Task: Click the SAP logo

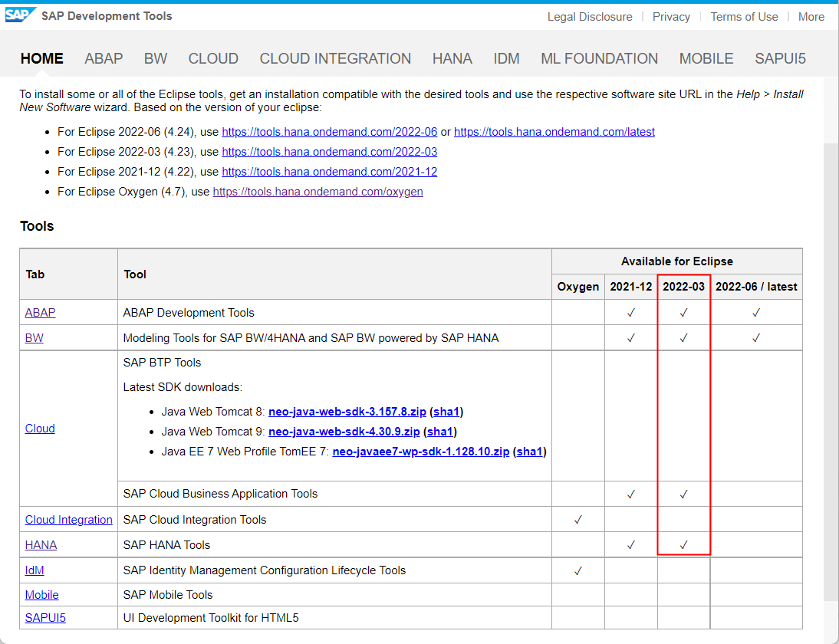Action: click(x=21, y=15)
